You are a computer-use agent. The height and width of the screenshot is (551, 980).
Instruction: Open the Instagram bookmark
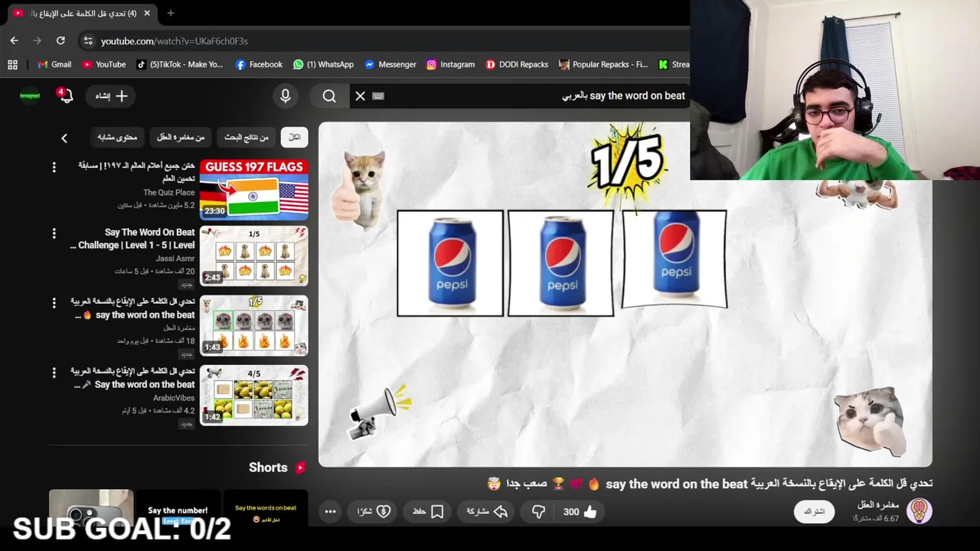pos(450,64)
